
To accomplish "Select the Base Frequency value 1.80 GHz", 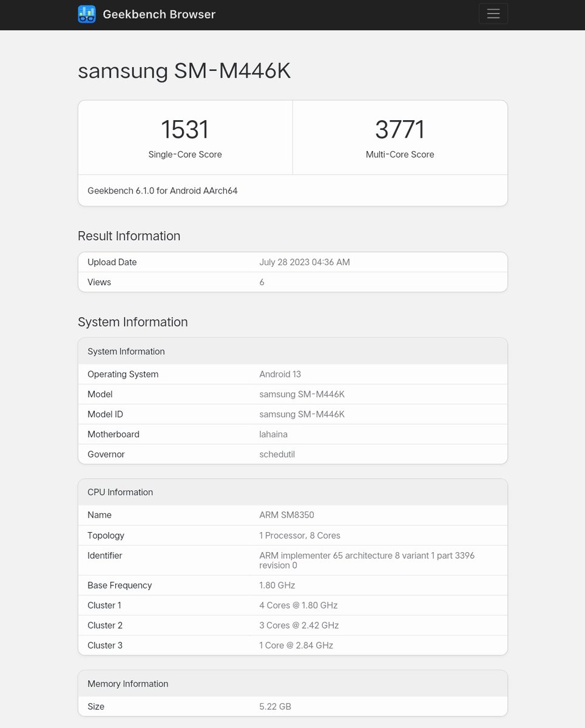I will coord(277,585).
